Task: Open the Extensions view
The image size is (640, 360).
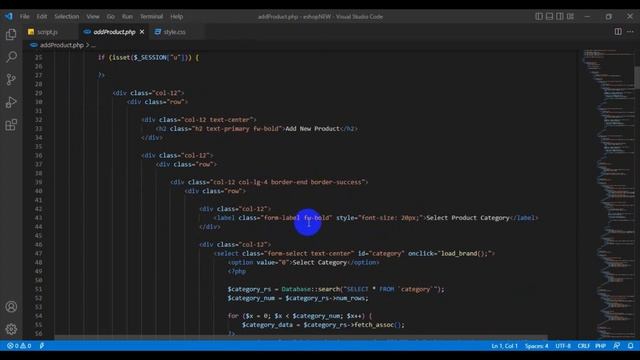Action: coord(11,124)
